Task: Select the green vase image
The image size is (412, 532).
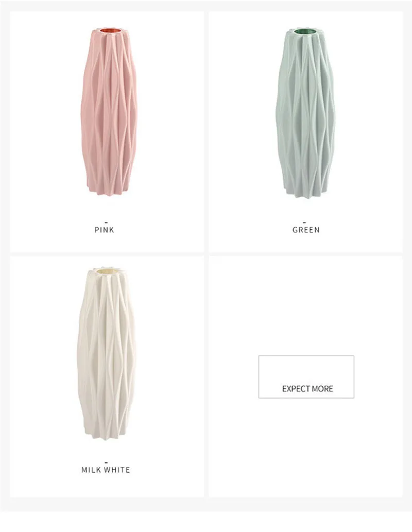Action: click(306, 113)
